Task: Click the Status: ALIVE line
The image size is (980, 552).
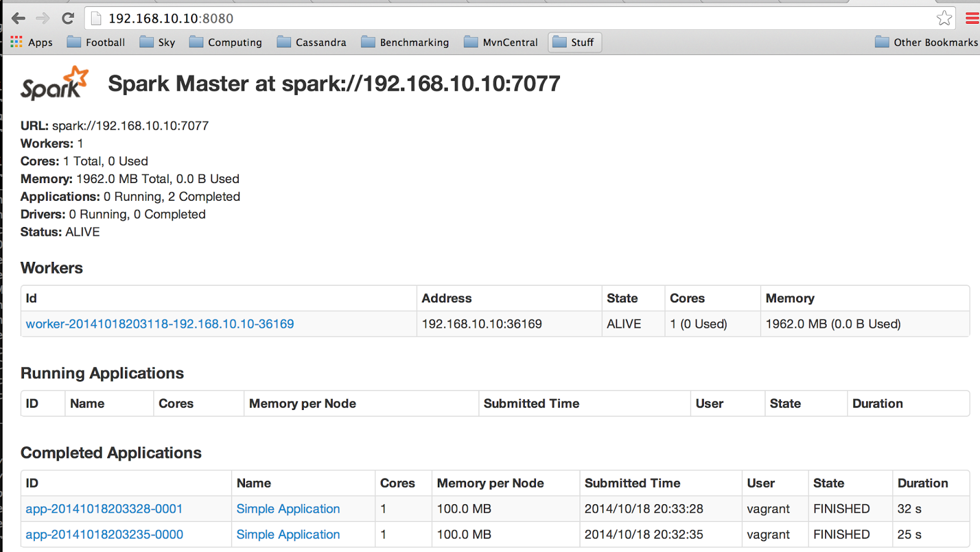Action: (x=60, y=232)
